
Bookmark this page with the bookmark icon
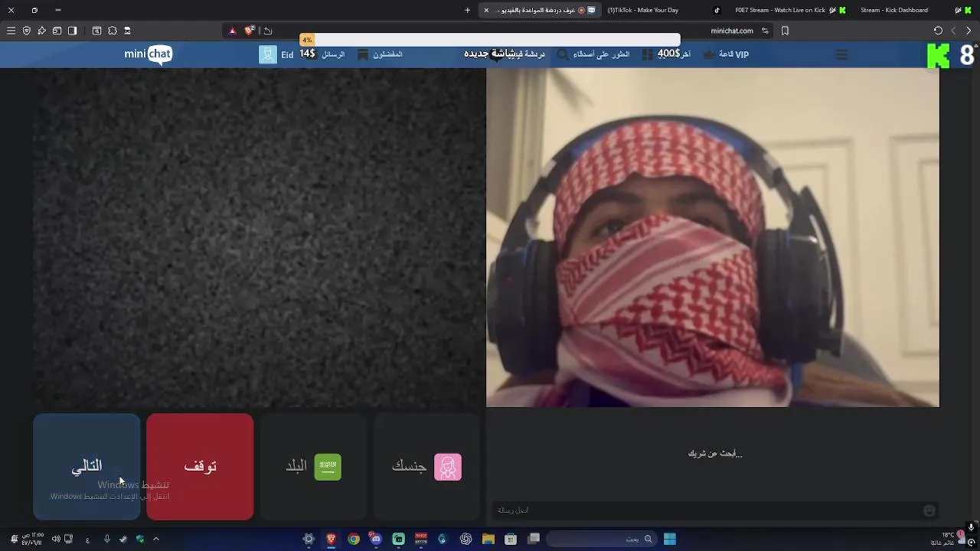(x=785, y=31)
